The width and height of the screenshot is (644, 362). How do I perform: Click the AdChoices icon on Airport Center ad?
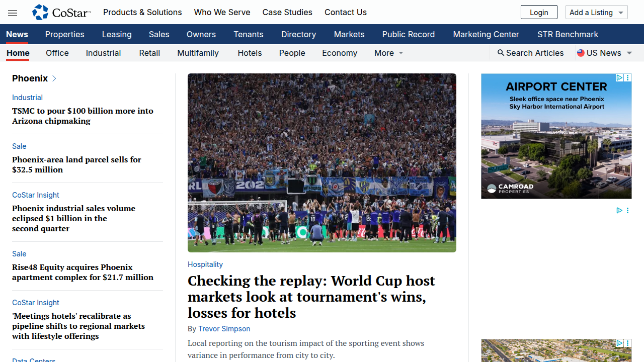tap(620, 78)
